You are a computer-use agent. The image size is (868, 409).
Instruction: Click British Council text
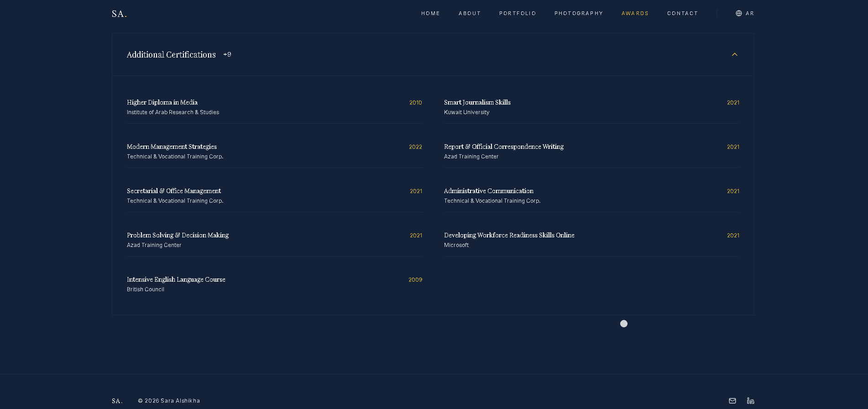(x=146, y=289)
